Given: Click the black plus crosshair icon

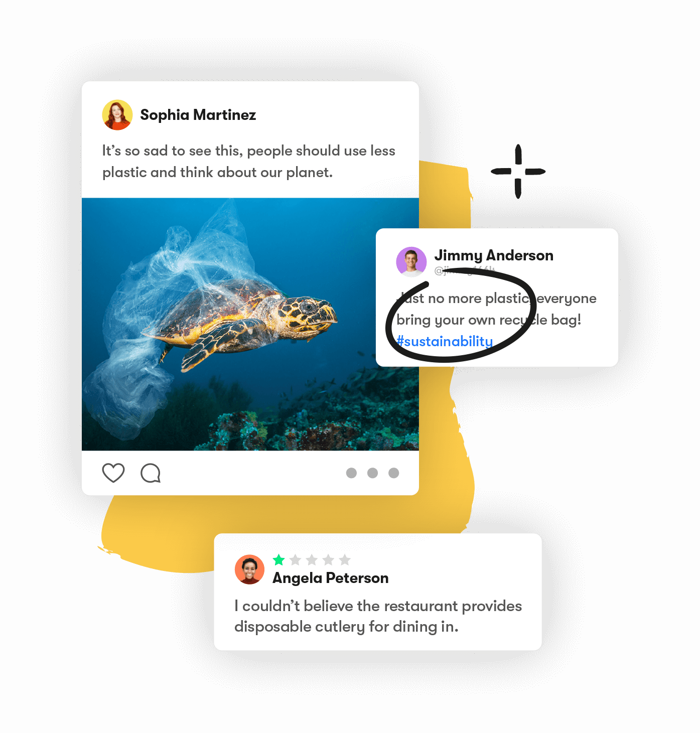Looking at the screenshot, I should (518, 172).
